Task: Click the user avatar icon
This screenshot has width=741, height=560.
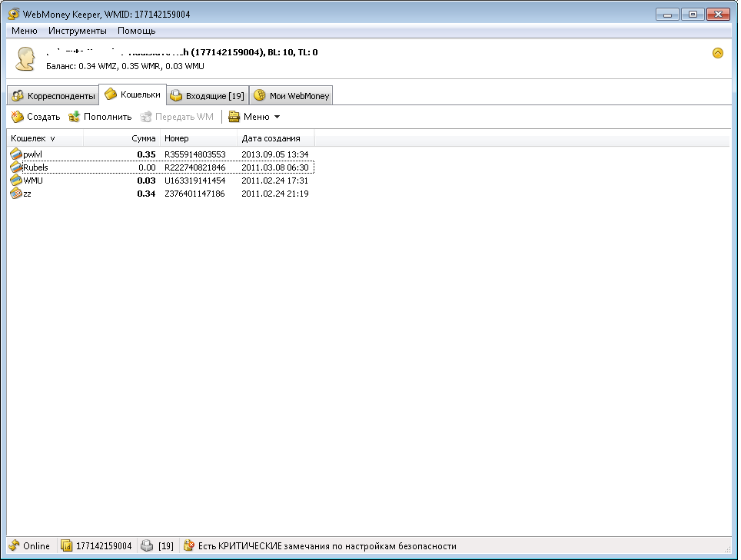Action: [x=25, y=59]
